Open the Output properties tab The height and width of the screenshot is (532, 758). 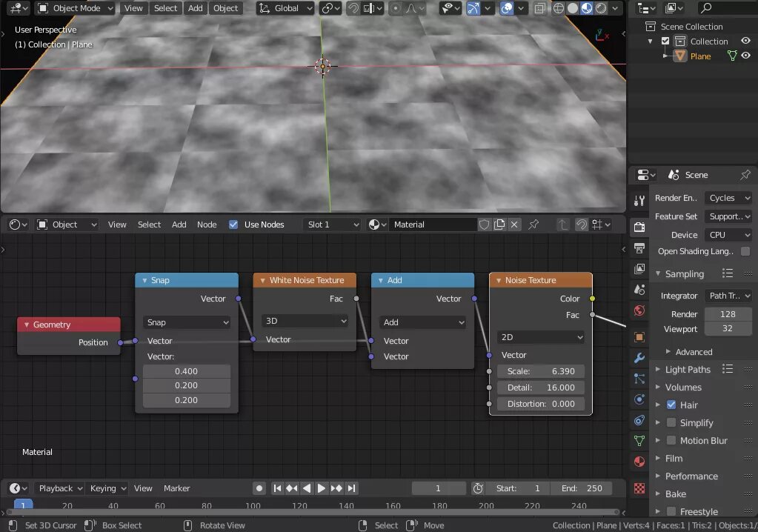pos(639,248)
